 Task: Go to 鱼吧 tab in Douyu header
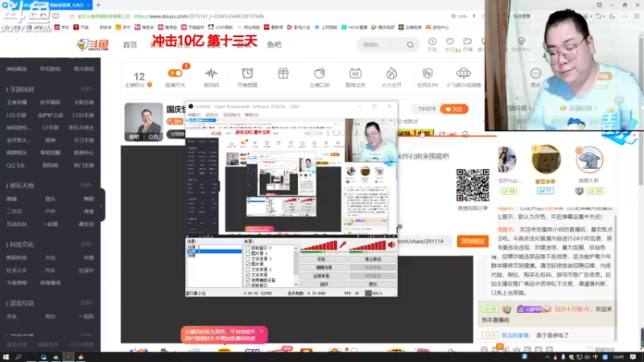(274, 45)
